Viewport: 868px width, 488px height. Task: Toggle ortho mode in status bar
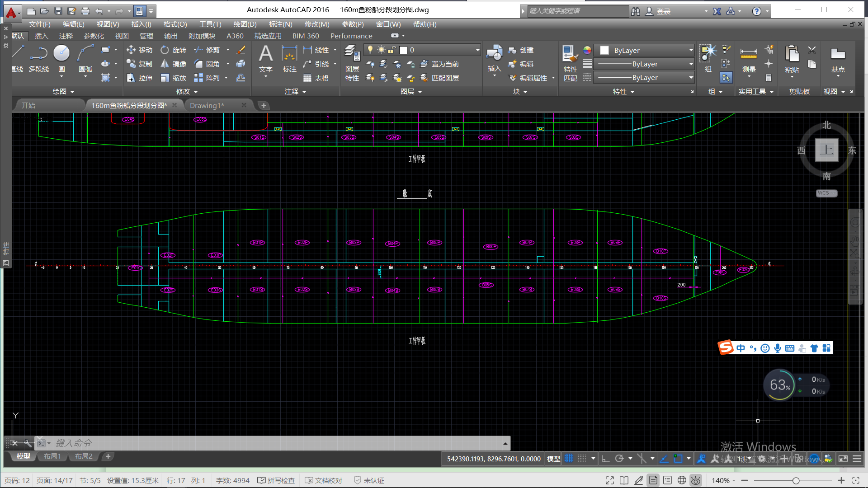(x=606, y=459)
